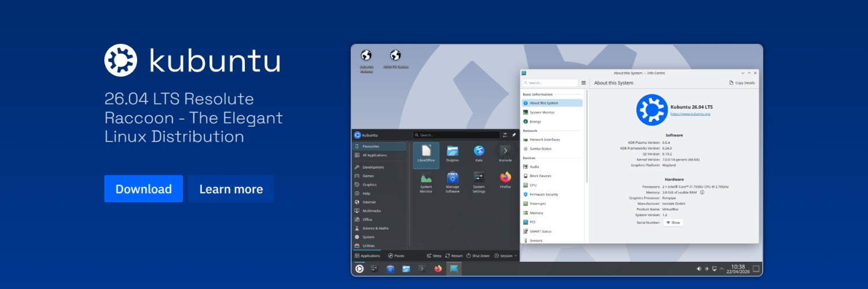Screen dimensions: 868x289
Task: Open Dolphin from the launcher favourites grid
Action: pos(453,155)
